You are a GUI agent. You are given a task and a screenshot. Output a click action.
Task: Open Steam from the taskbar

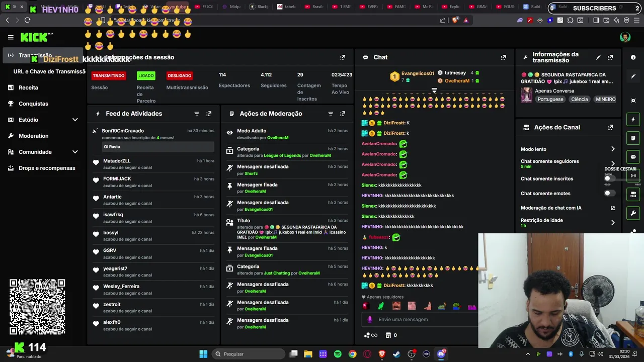397,354
